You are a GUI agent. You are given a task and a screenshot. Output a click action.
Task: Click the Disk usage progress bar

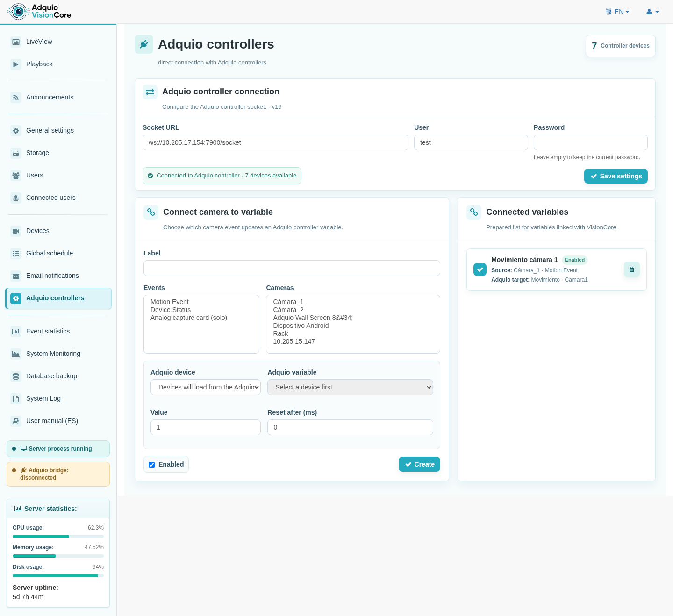coord(58,576)
